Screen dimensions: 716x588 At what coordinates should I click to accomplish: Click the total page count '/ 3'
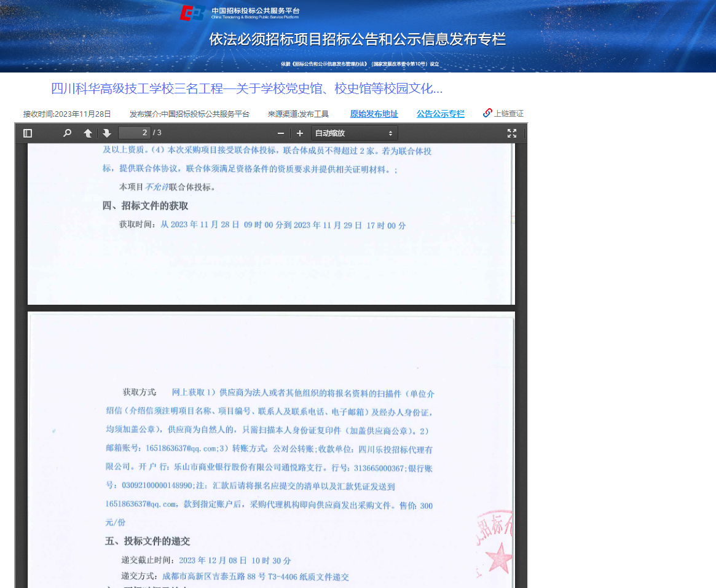click(157, 133)
